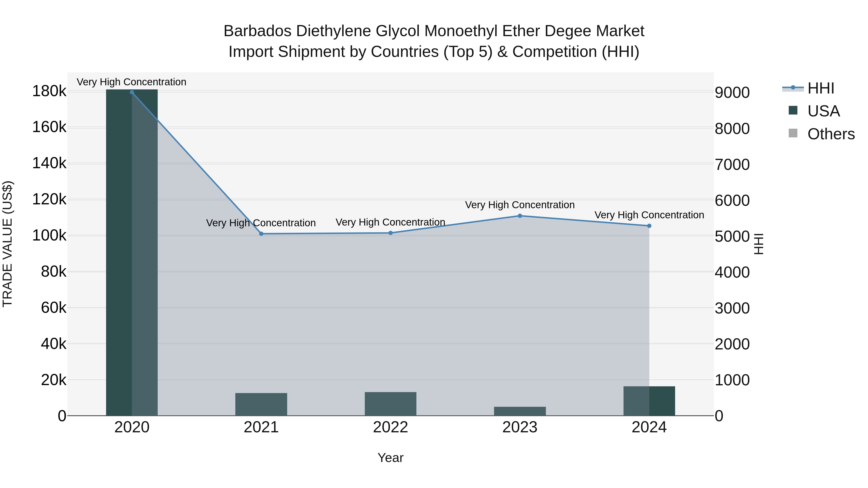Toggle the Others legend entry
Screen dimensions: 868x488
click(821, 134)
